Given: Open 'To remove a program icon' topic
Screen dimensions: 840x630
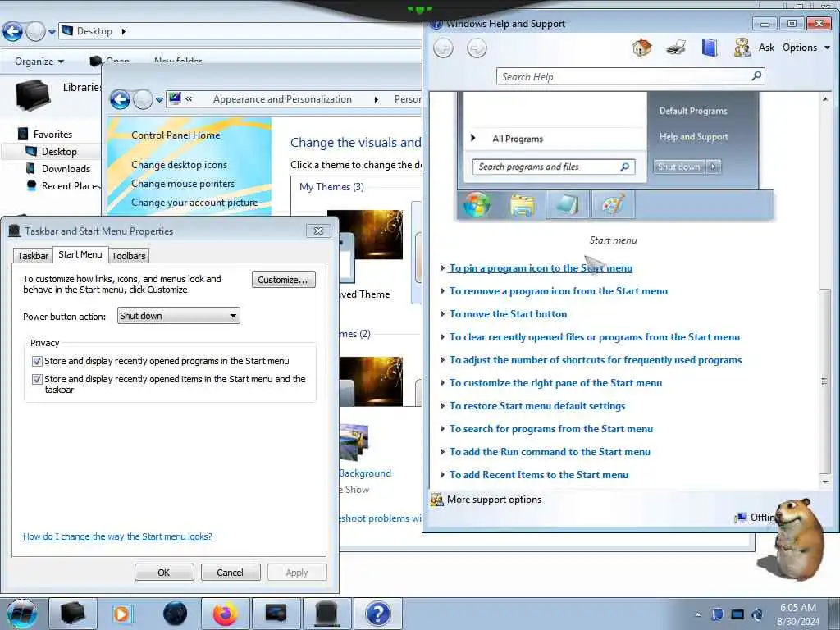Looking at the screenshot, I should (x=558, y=291).
